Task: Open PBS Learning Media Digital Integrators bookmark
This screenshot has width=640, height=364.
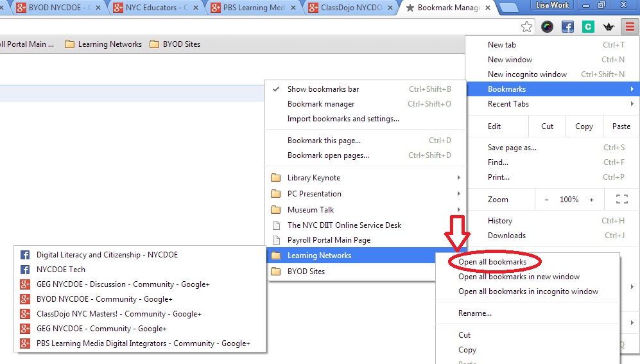Action: [x=140, y=343]
